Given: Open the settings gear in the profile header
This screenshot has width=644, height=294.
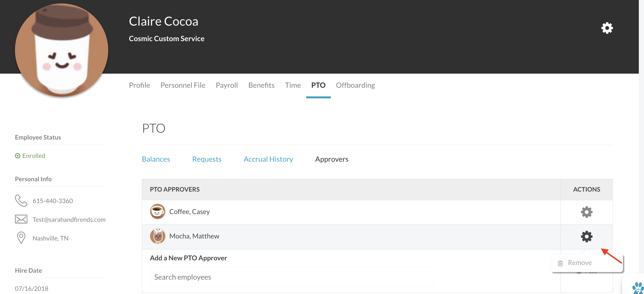Looking at the screenshot, I should point(607,28).
